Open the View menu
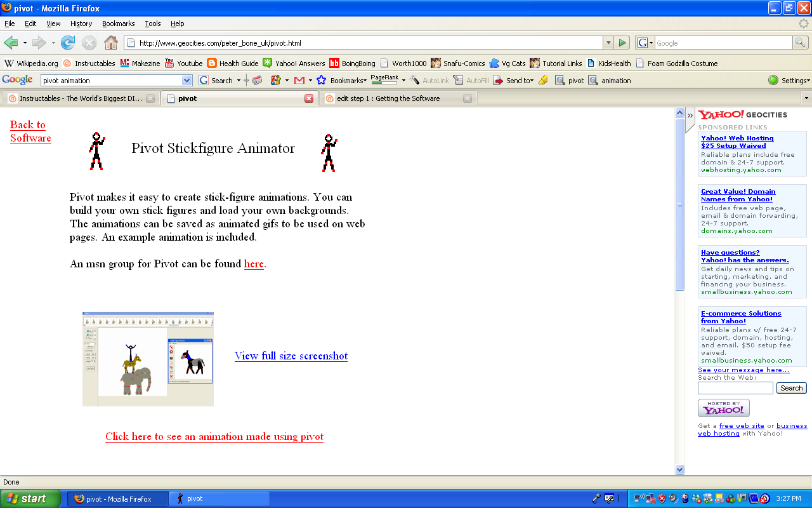Screen dimensions: 812x508 coord(53,23)
